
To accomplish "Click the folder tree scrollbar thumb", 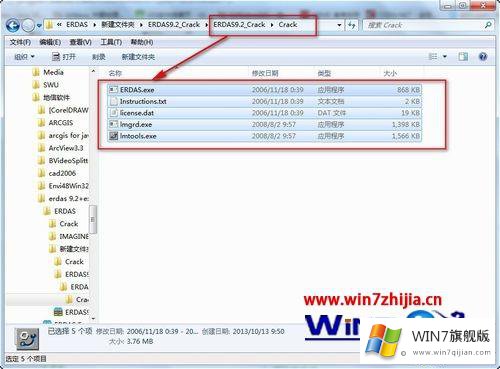I will click(93, 219).
